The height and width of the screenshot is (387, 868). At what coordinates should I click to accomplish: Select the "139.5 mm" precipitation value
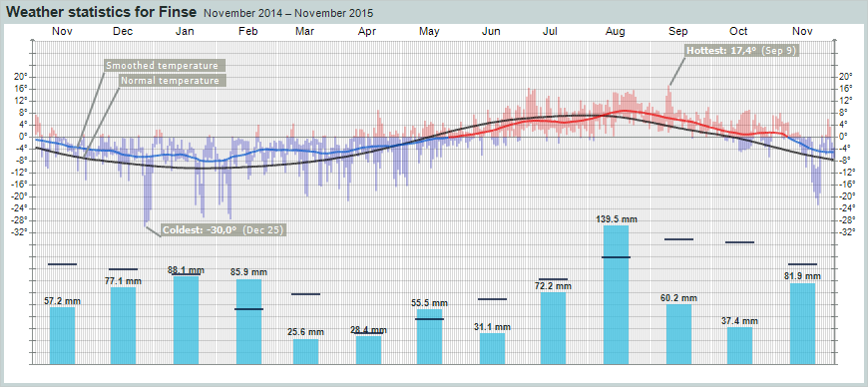coord(617,219)
